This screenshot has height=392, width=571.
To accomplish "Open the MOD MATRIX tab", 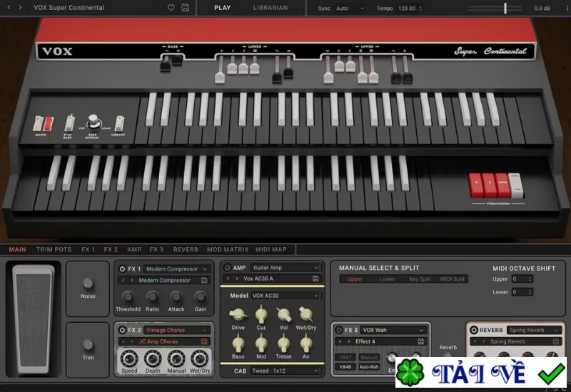I will point(228,250).
